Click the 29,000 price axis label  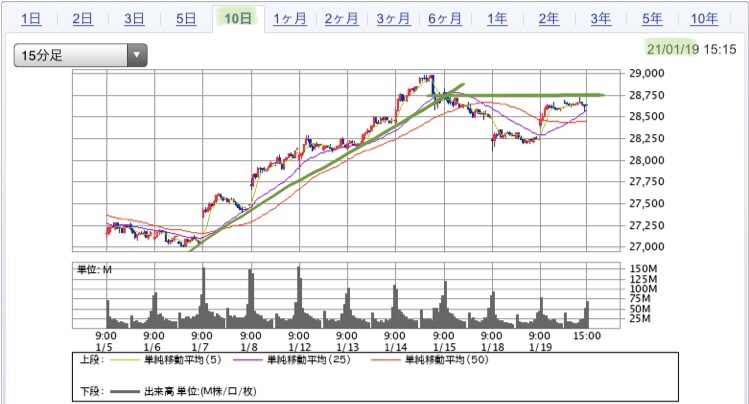point(647,73)
